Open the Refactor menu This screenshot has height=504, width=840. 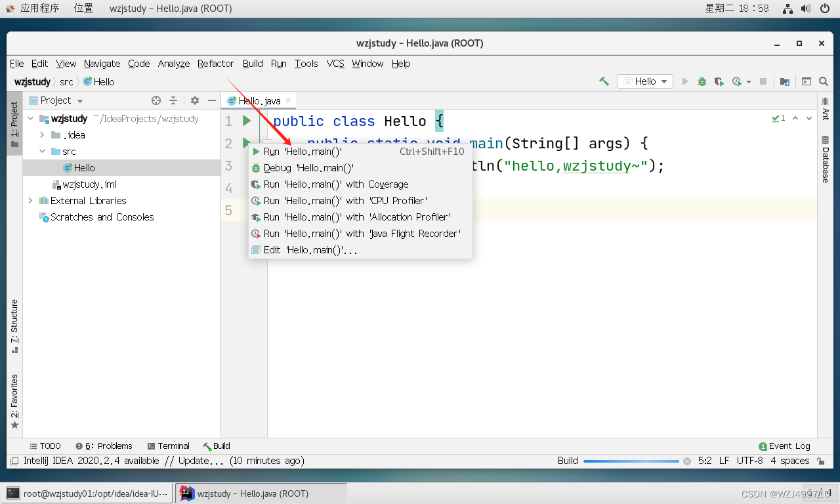pyautogui.click(x=216, y=64)
